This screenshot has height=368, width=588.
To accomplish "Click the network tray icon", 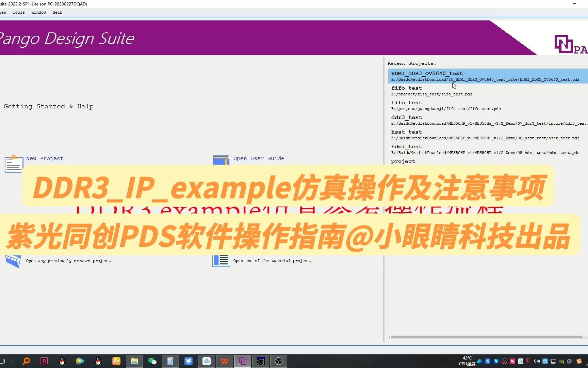I will coord(553,361).
